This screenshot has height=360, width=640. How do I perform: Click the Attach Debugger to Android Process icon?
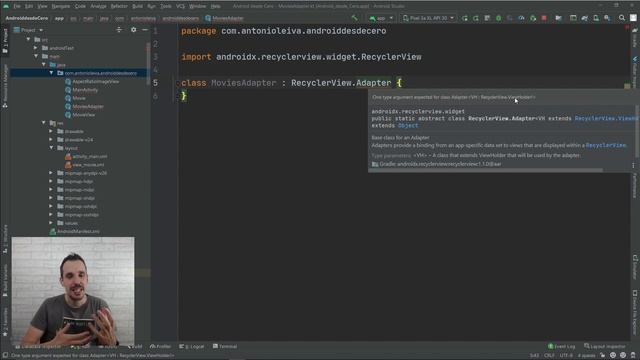pos(533,18)
